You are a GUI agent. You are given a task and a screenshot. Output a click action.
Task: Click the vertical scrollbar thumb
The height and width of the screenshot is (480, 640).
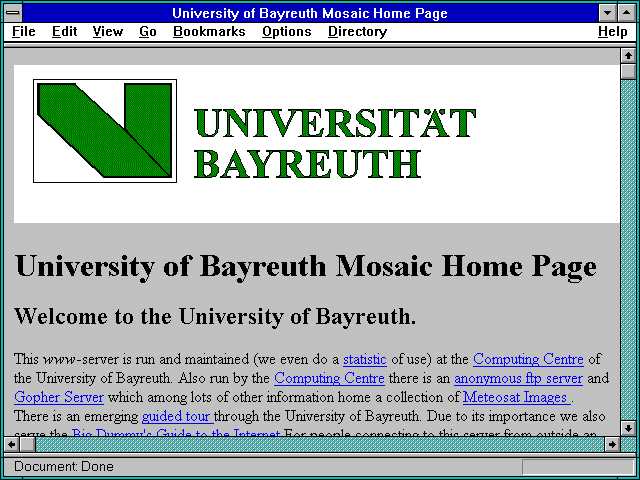click(x=628, y=71)
